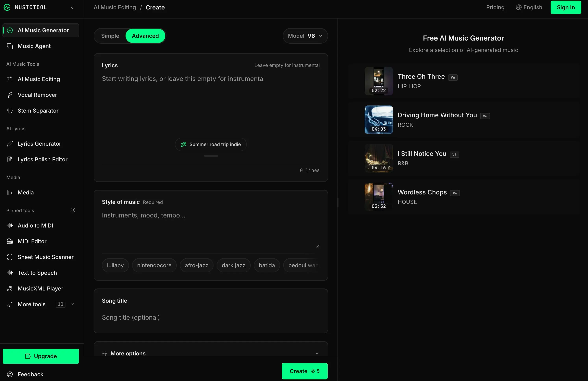
Task: Click the Sheet Music Scanner icon
Action: [10, 257]
